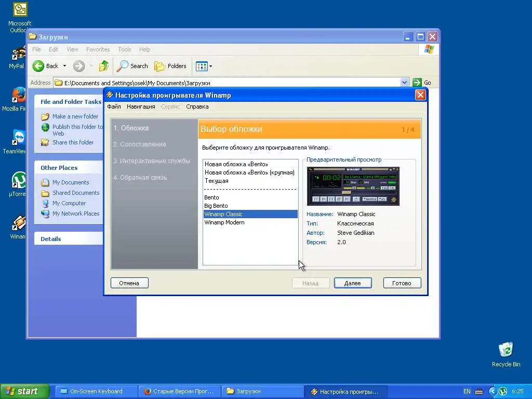The image size is (532, 399).
Task: Open the Recycle Bin
Action: pyautogui.click(x=506, y=354)
